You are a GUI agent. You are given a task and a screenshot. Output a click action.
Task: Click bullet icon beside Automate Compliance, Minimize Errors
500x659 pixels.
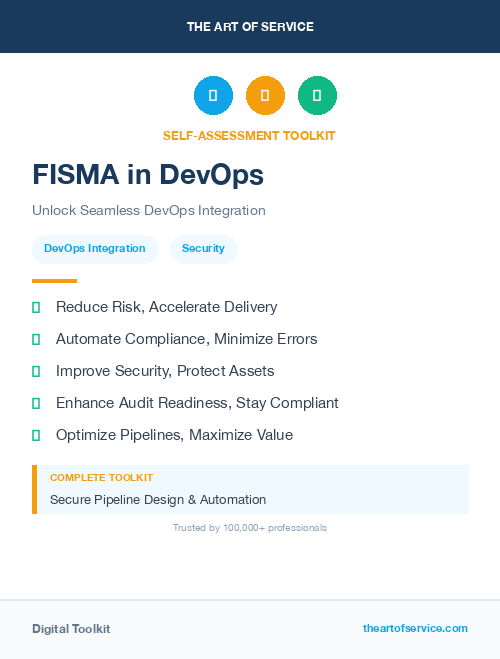36,339
